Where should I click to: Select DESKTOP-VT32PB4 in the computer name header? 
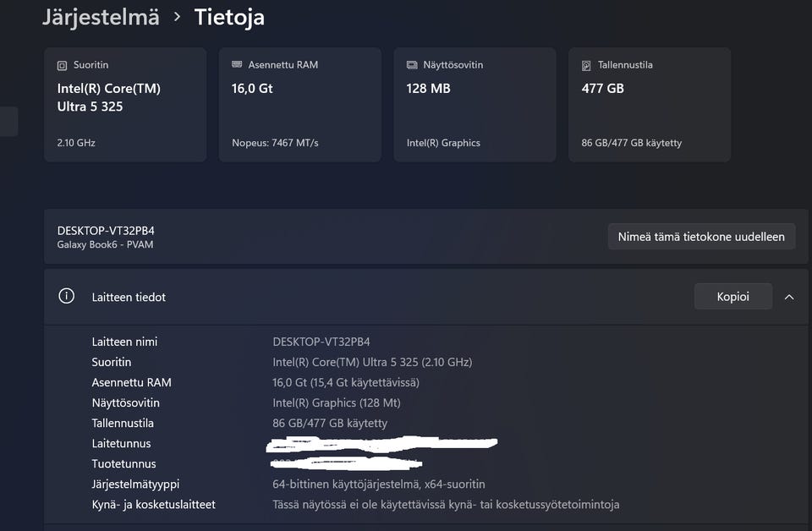tap(106, 230)
